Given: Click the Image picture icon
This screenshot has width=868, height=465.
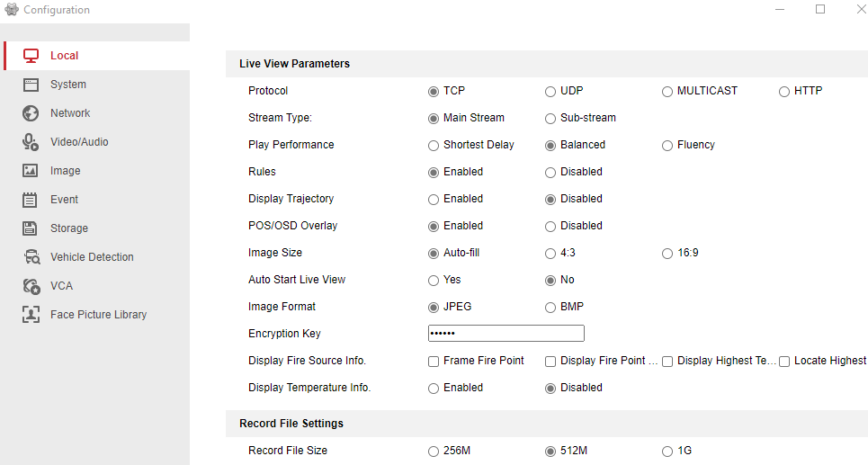Looking at the screenshot, I should coord(31,171).
